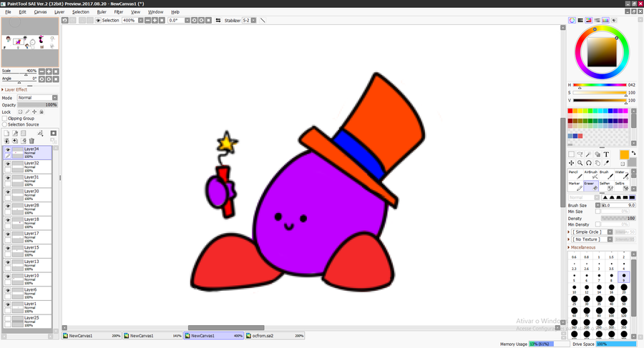The image size is (644, 348).
Task: Select Layer13 in the layer list
Action: point(27,265)
